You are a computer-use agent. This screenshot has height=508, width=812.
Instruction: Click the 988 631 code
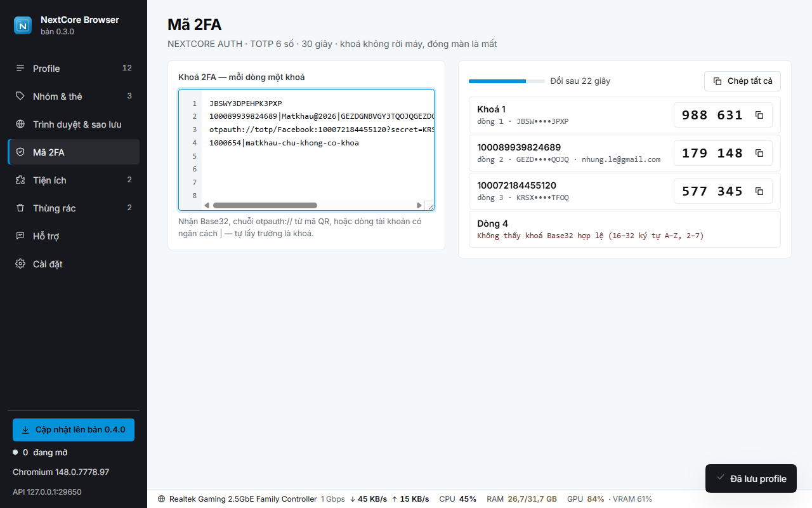(712, 115)
